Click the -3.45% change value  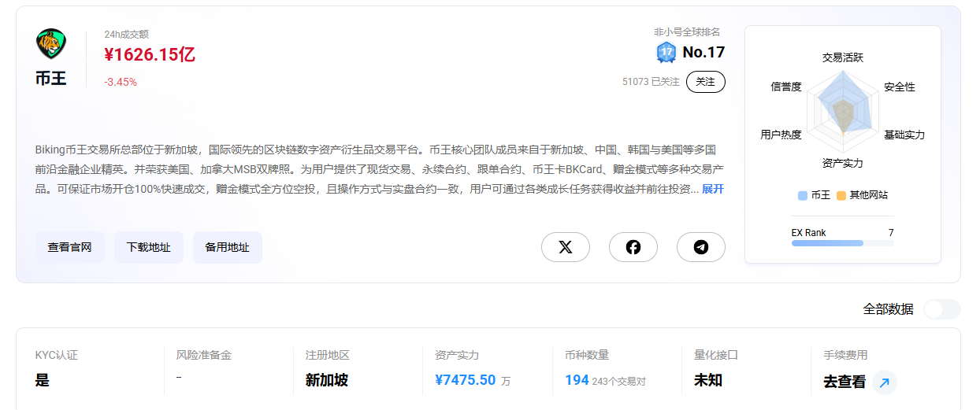pos(121,82)
